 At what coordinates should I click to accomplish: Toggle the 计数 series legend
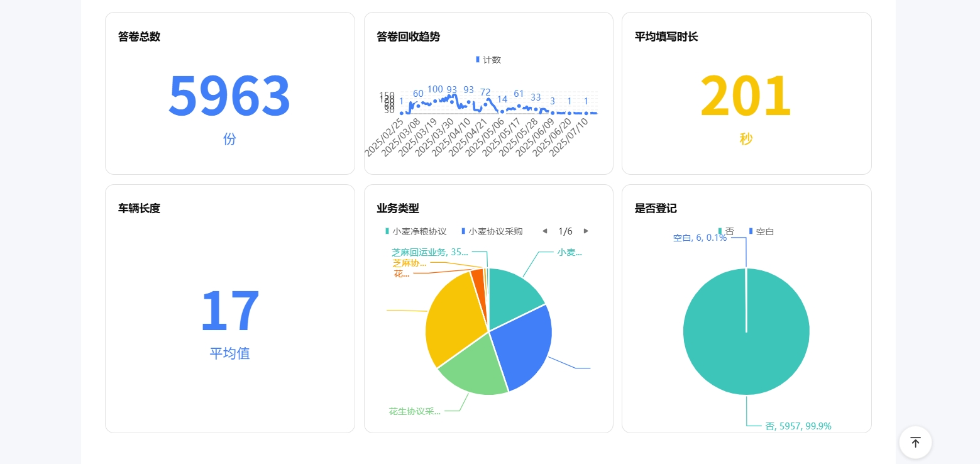(x=488, y=60)
